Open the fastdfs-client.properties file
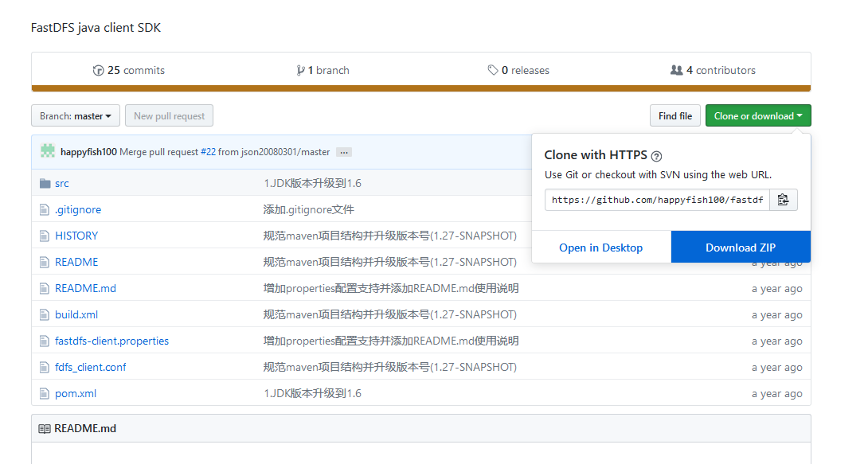The width and height of the screenshot is (868, 464). click(x=111, y=341)
